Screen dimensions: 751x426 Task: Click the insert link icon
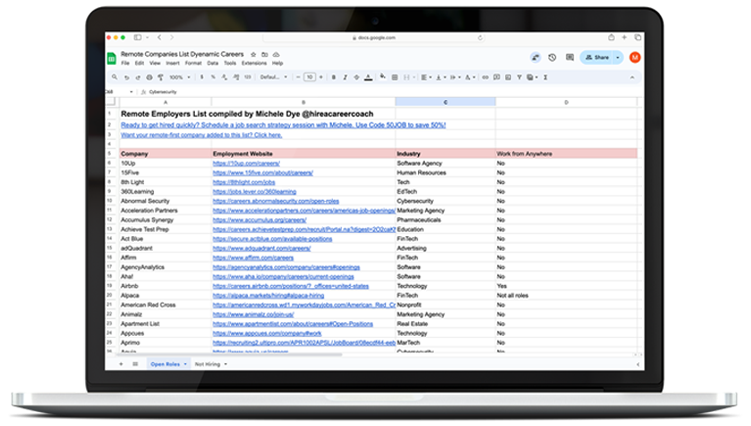[x=485, y=77]
